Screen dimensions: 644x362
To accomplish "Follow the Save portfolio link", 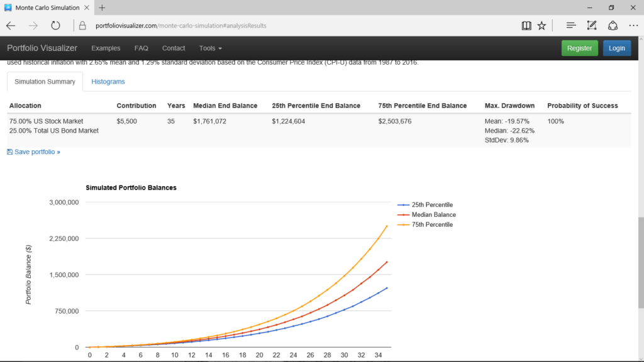I will click(x=36, y=151).
